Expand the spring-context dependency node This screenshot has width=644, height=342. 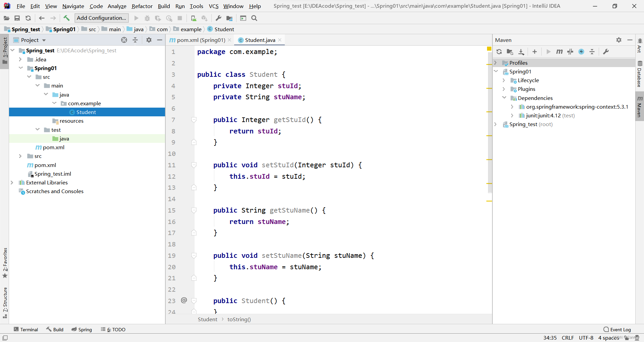click(512, 107)
